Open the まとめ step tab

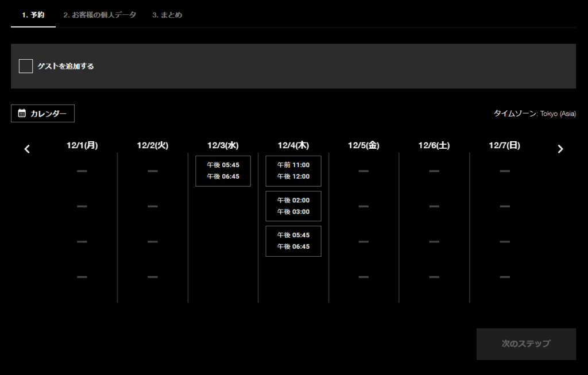click(167, 15)
